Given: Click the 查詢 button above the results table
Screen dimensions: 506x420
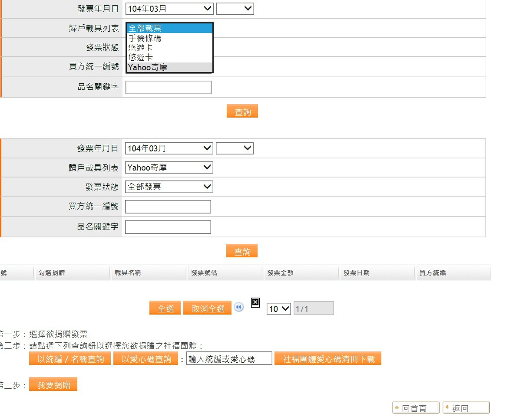Looking at the screenshot, I should tap(242, 251).
